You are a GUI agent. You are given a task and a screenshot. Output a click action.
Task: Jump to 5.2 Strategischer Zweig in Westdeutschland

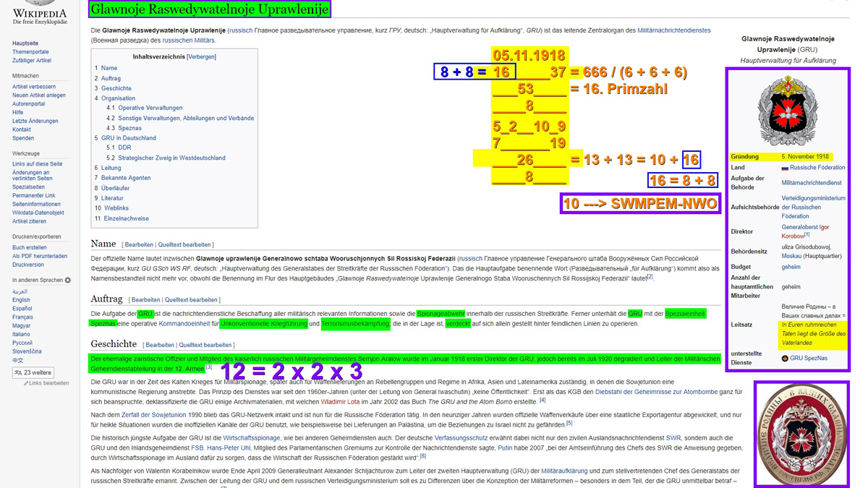pyautogui.click(x=166, y=158)
